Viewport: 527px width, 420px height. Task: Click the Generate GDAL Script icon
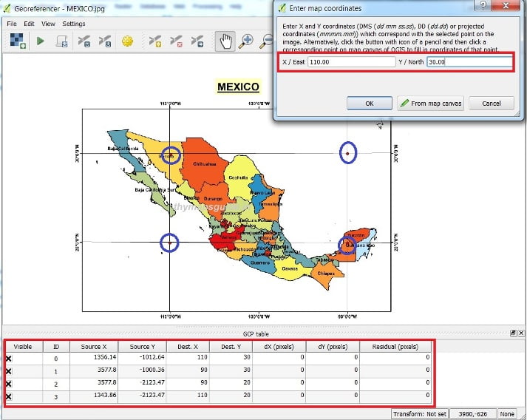point(62,41)
